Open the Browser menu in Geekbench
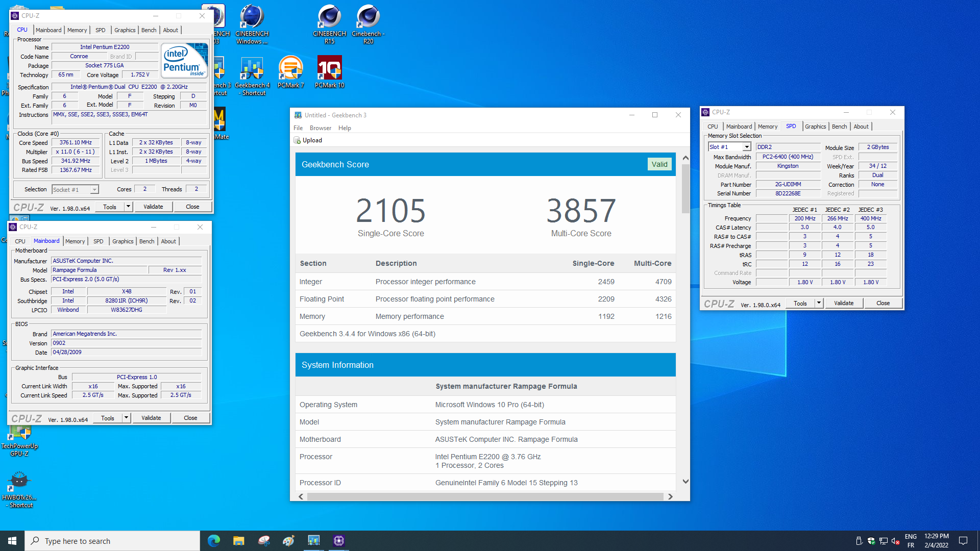Screen dimensions: 980x551 [x=321, y=128]
